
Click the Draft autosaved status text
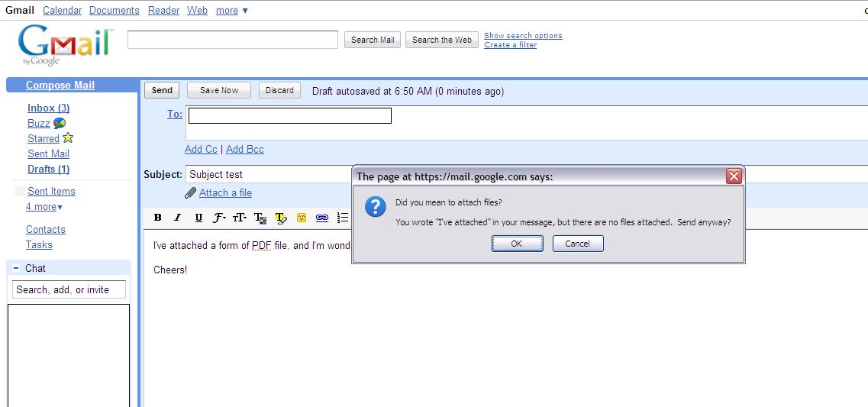tap(408, 91)
